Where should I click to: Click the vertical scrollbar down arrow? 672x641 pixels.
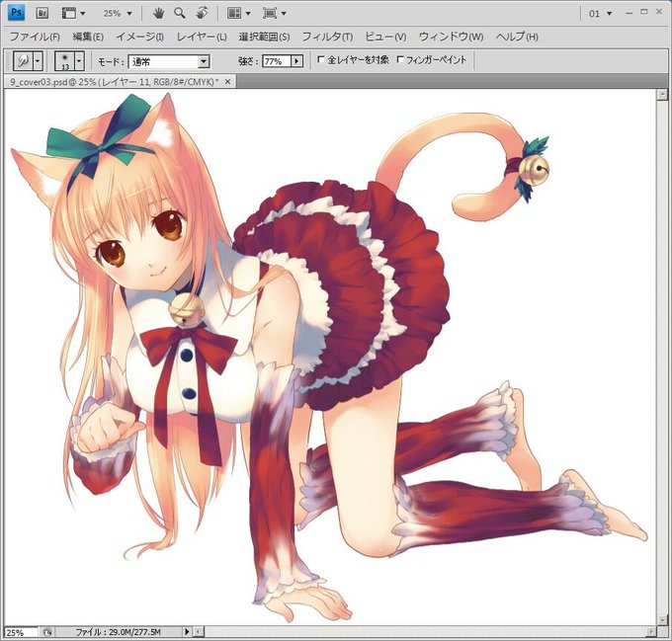662,619
